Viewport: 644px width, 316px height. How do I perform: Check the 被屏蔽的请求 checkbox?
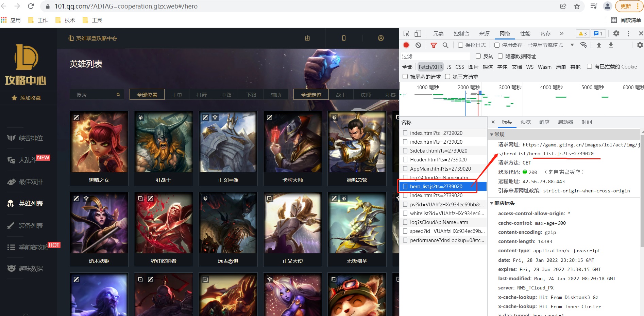pos(405,77)
